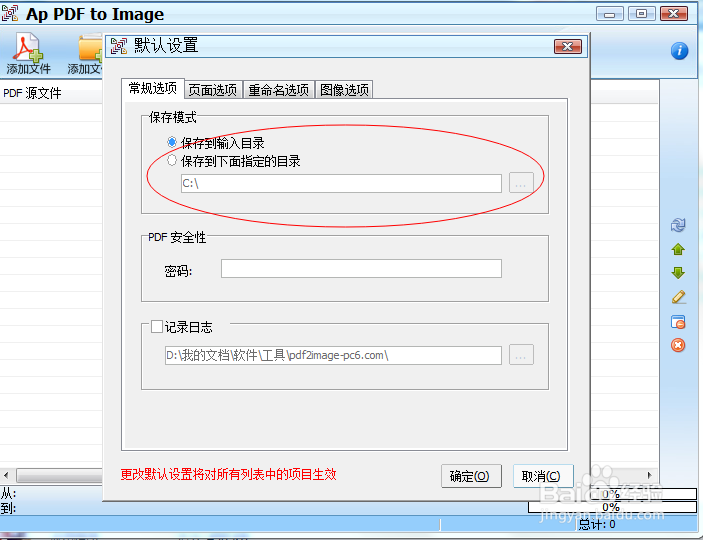Click the horizontal scrollbar left arrow

[6, 475]
